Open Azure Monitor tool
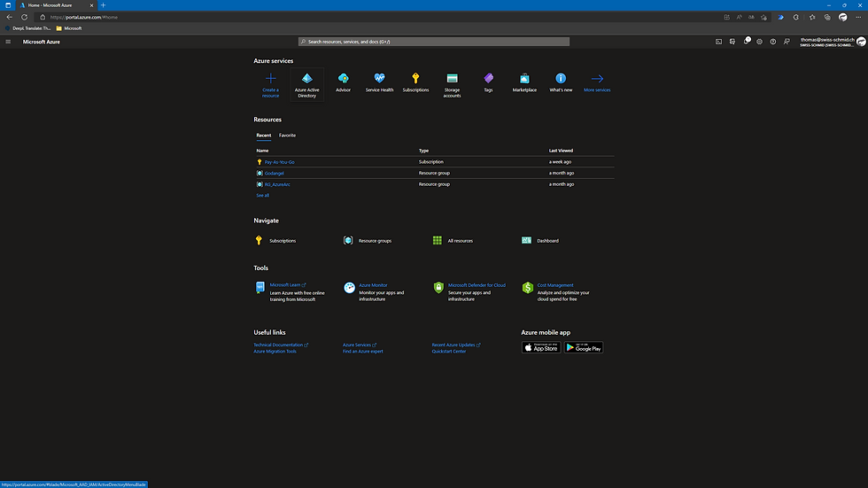 (373, 285)
